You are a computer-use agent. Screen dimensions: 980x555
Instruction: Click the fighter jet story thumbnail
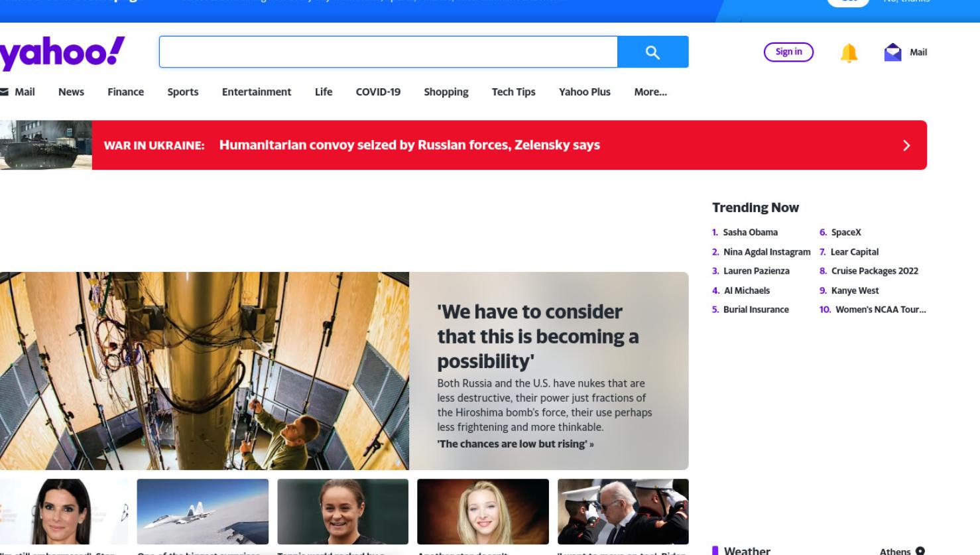coord(203,511)
